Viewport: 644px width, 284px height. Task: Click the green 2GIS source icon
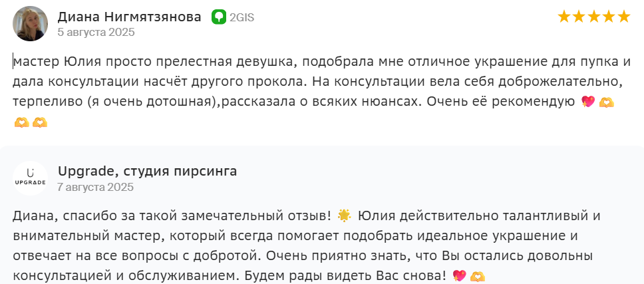[x=219, y=17]
